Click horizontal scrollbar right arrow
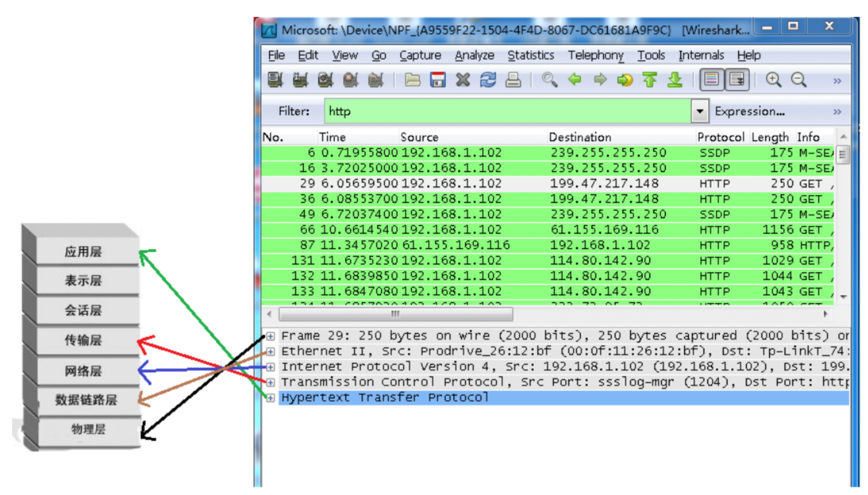The width and height of the screenshot is (868, 495). (826, 314)
